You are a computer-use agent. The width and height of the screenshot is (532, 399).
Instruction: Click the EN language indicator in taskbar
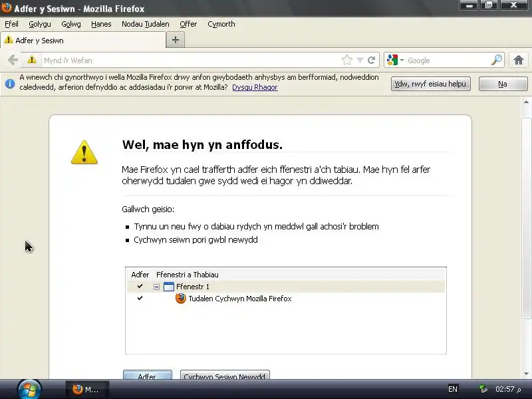(x=453, y=389)
